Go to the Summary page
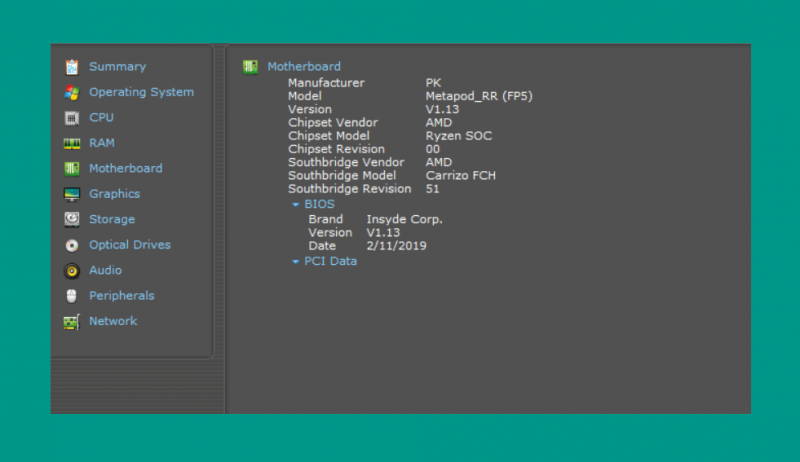The width and height of the screenshot is (800, 462). 117,67
